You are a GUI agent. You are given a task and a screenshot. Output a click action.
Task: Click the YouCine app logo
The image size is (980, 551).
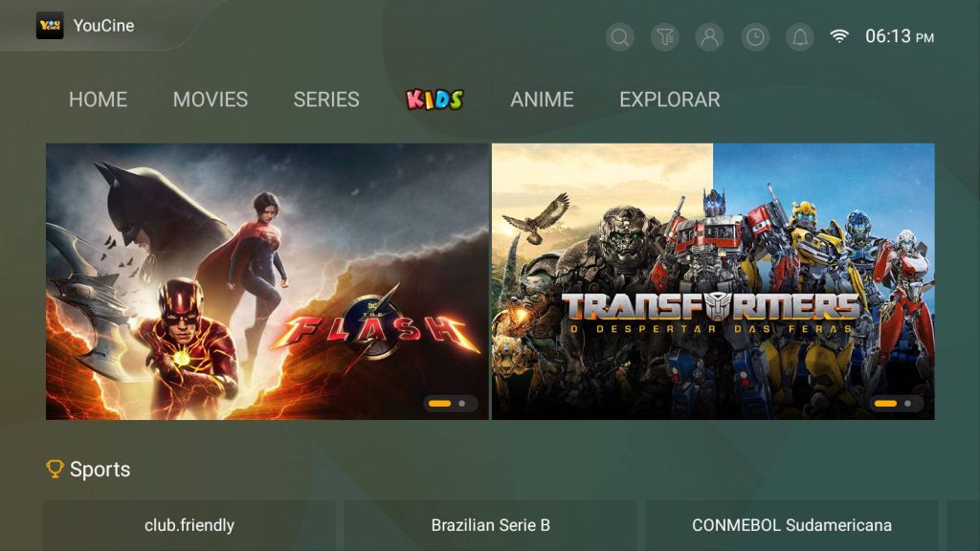(x=50, y=26)
